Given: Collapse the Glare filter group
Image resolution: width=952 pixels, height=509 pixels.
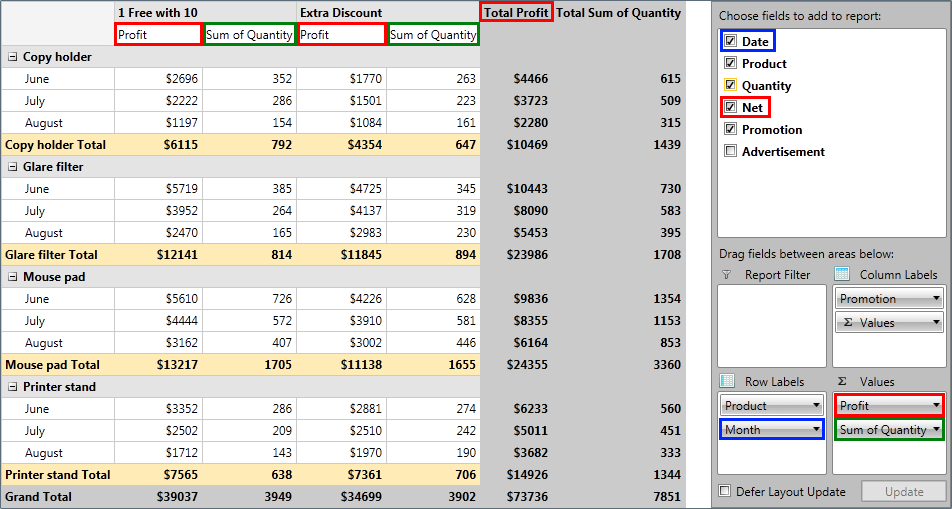Looking at the screenshot, I should pyautogui.click(x=13, y=167).
